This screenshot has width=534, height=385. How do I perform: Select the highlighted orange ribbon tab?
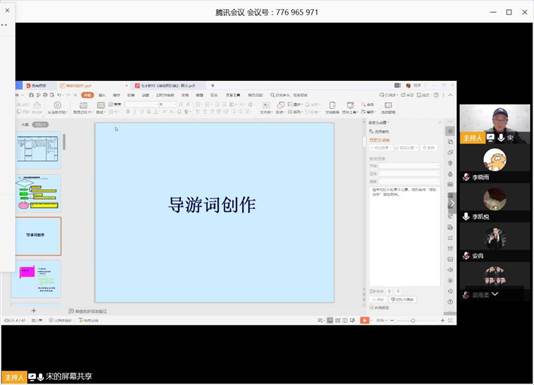[87, 95]
